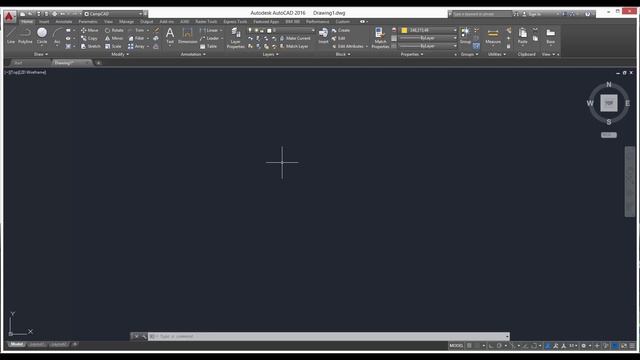Click the Leader tool
640x360 pixels.
(210, 38)
